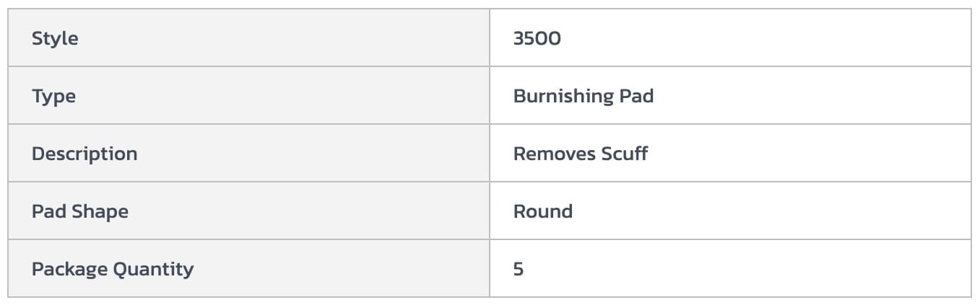Click the Package Quantity label

pyautogui.click(x=112, y=269)
